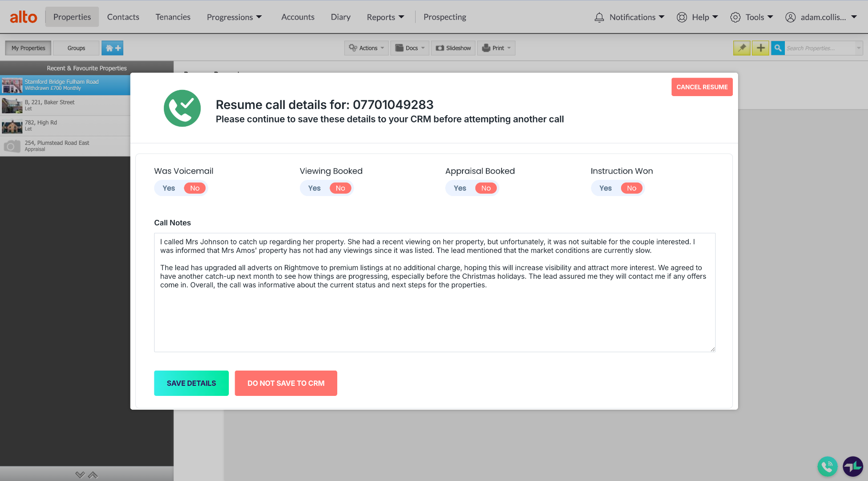Set Was Voicemail to No
The image size is (868, 481).
pos(195,188)
